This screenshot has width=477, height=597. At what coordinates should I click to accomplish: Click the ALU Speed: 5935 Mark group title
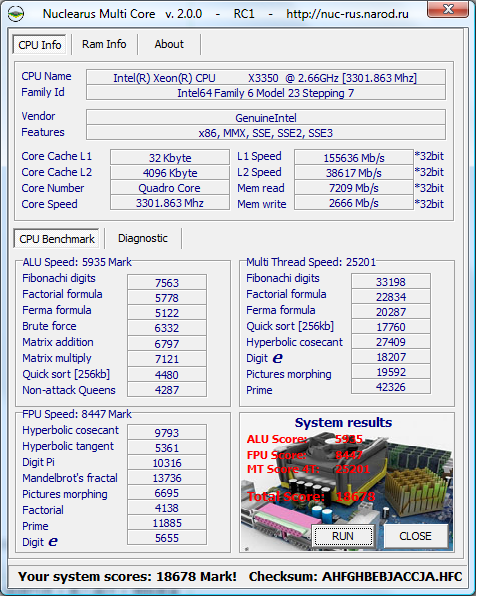click(x=77, y=262)
